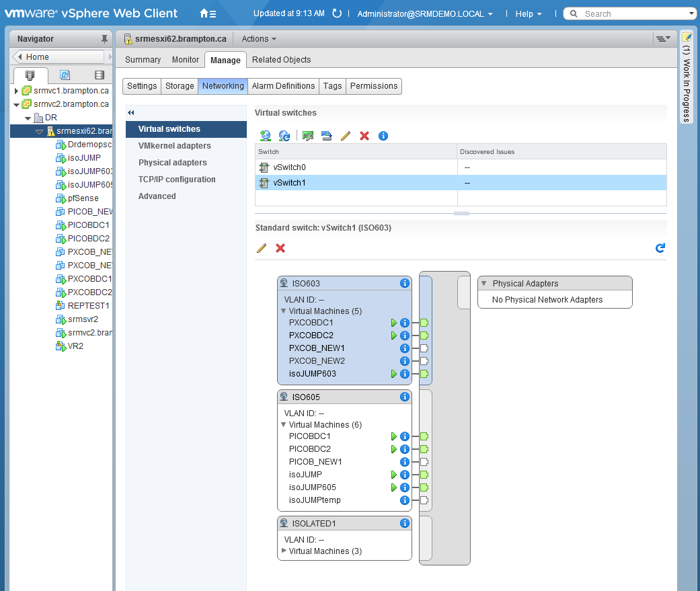The width and height of the screenshot is (700, 591).
Task: Expand ISOLATED1 Virtual Machines (3) list
Action: click(x=284, y=551)
